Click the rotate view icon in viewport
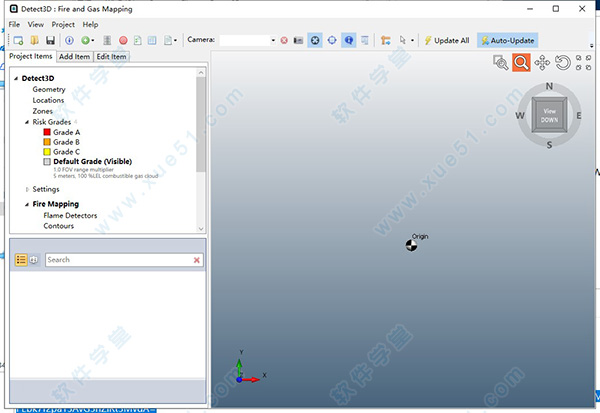 (563, 62)
